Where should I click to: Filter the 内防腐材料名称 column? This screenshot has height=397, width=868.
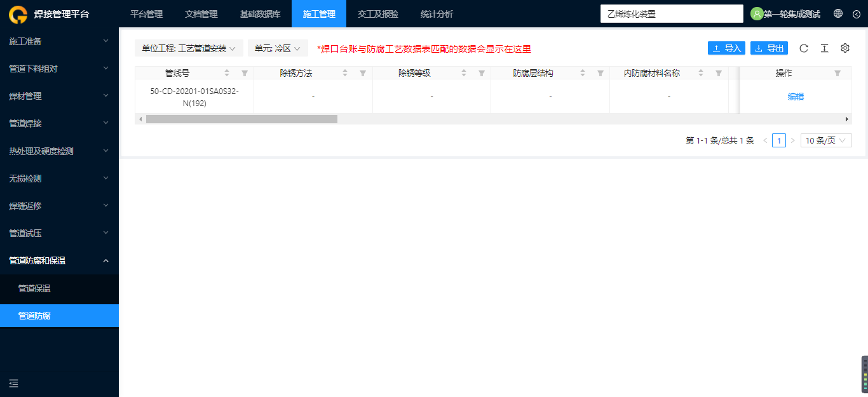point(719,73)
